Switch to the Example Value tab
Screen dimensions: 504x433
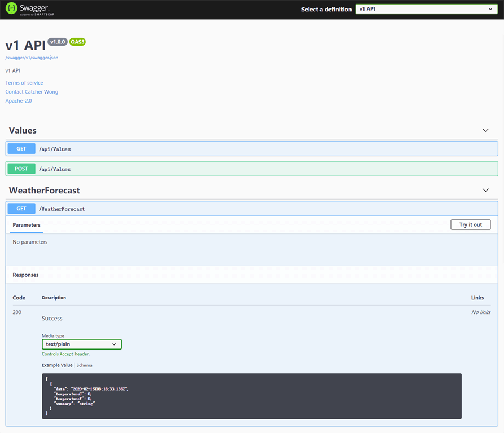[x=57, y=365]
